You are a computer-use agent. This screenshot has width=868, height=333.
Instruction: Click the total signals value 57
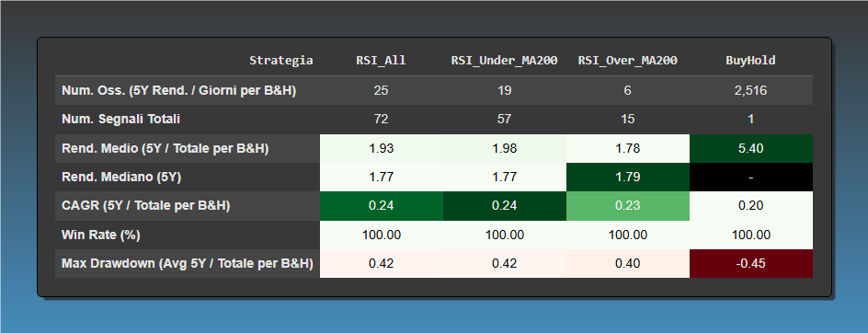[x=504, y=120]
